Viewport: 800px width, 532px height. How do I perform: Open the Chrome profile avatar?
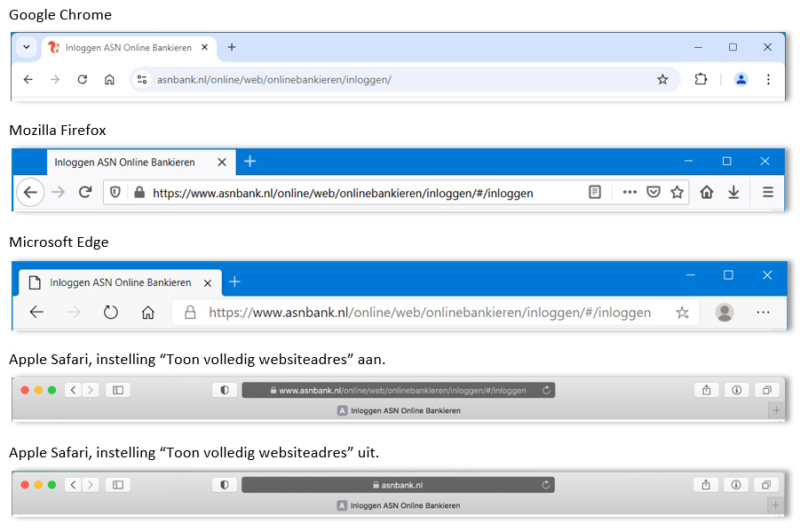pyautogui.click(x=741, y=79)
